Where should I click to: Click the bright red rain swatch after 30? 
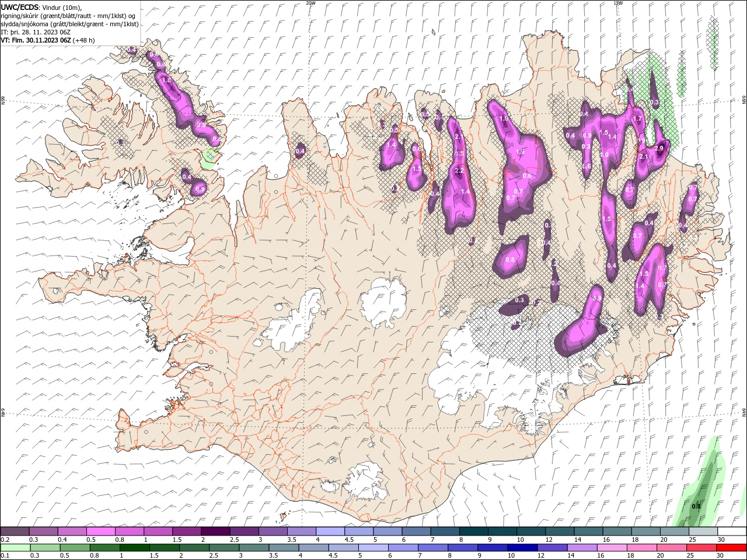click(x=731, y=548)
